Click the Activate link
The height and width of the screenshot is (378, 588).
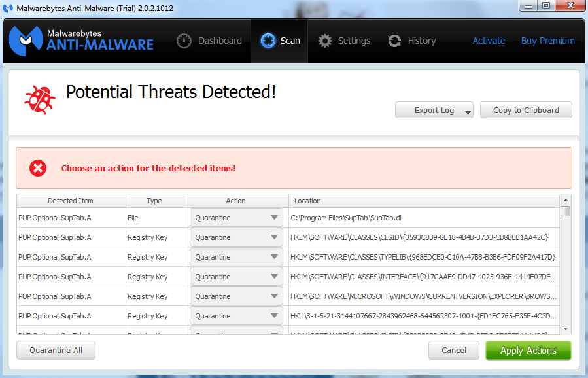(489, 41)
